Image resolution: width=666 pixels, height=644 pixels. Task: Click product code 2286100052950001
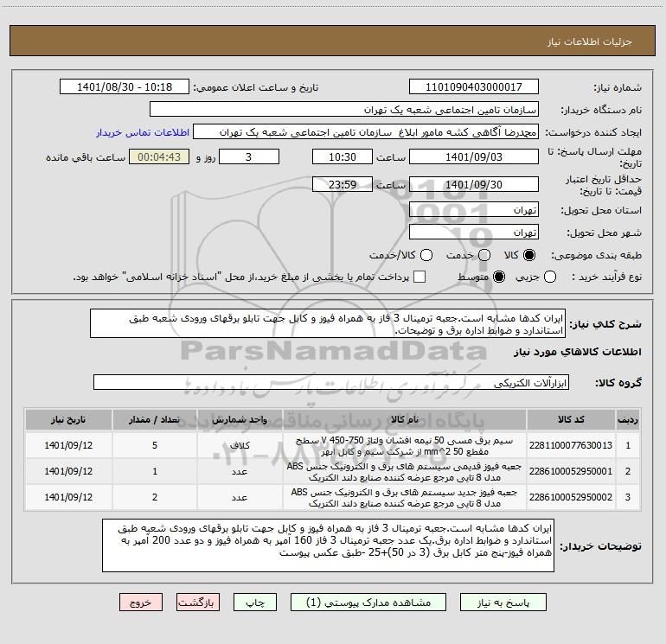(x=571, y=471)
